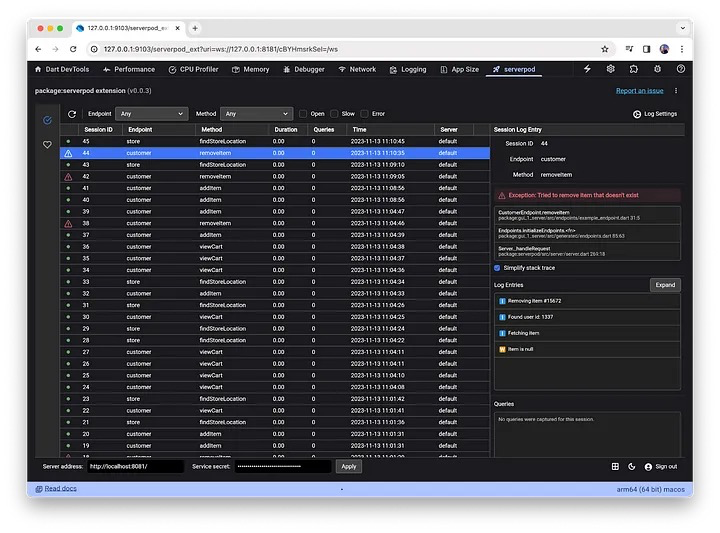720x533 pixels.
Task: Select the serverpod tab
Action: (514, 69)
